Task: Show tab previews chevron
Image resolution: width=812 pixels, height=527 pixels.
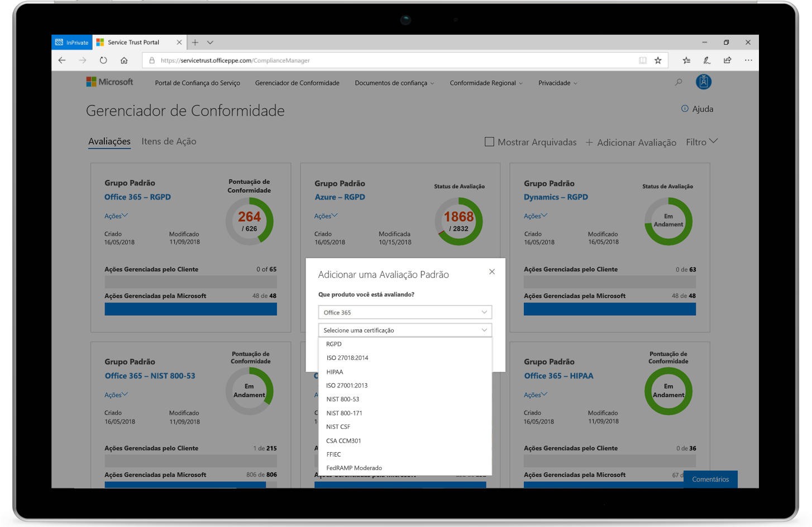Action: (210, 42)
